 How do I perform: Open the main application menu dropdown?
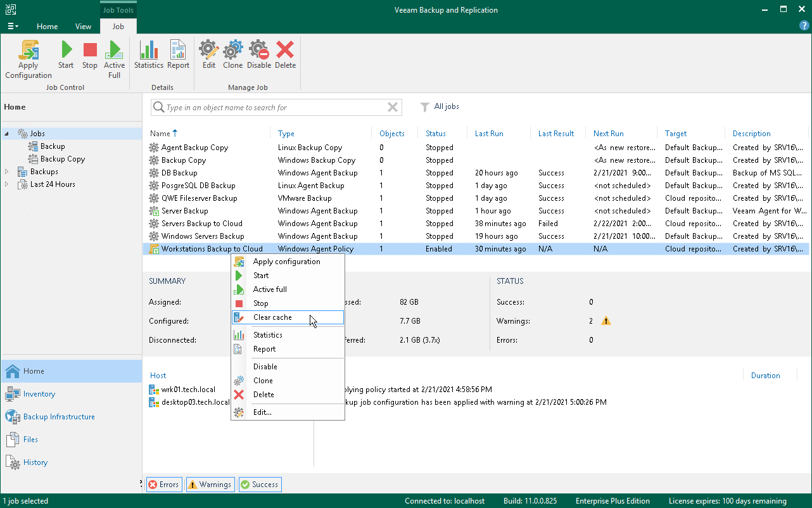[x=13, y=26]
